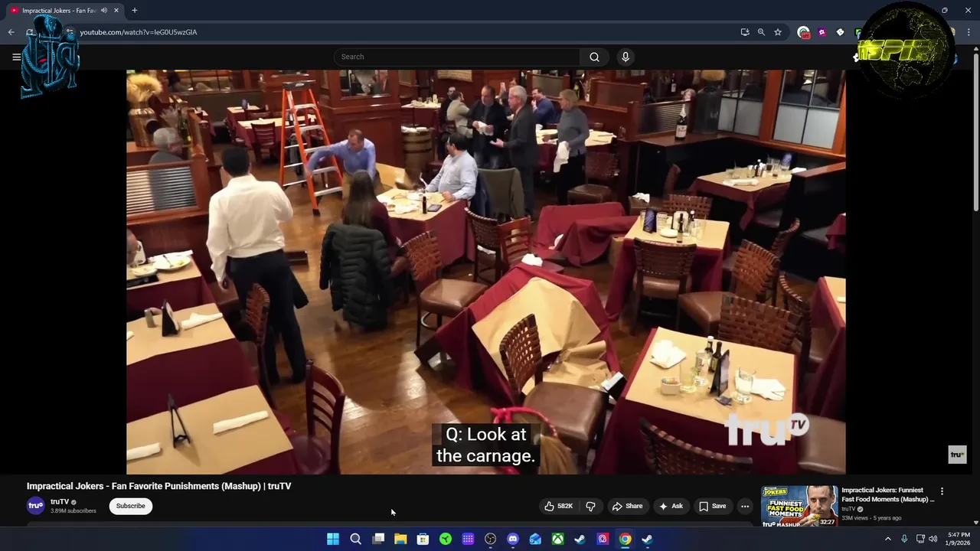Open the Funniest Fast Food Moments title

click(887, 494)
